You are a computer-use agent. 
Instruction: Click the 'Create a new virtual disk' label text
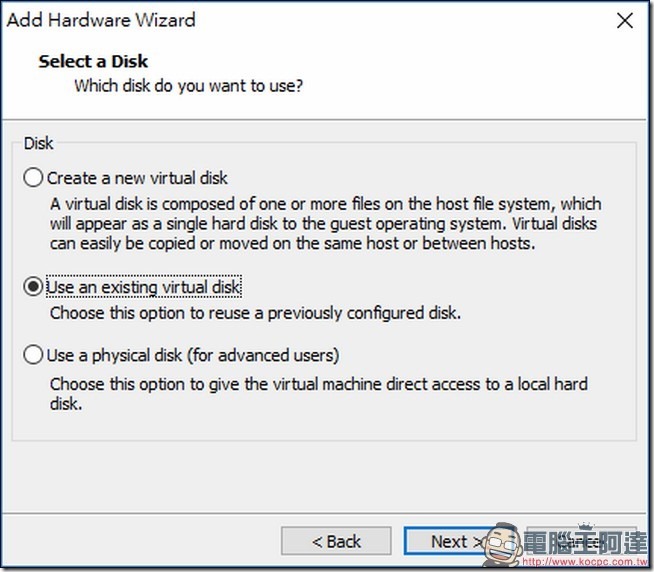point(137,178)
